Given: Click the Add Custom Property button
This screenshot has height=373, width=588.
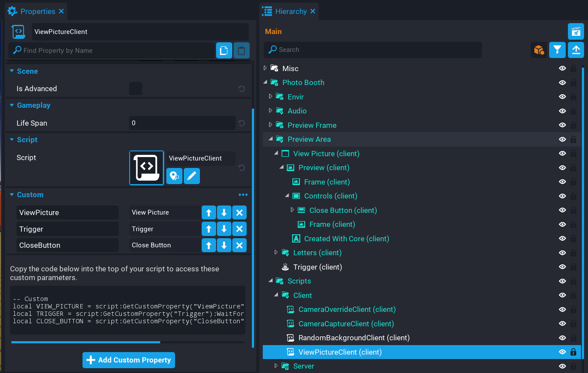Looking at the screenshot, I should pos(129,360).
